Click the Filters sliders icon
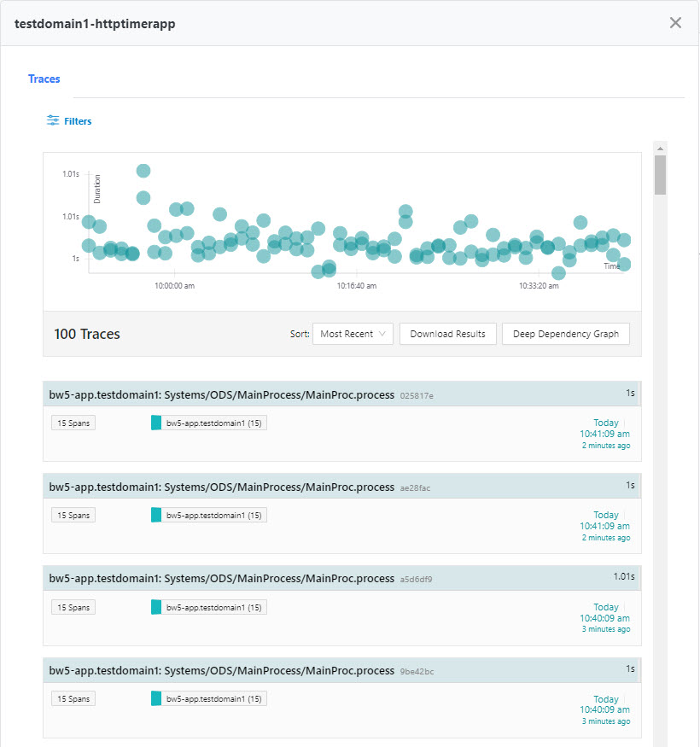This screenshot has width=700, height=747. (53, 121)
